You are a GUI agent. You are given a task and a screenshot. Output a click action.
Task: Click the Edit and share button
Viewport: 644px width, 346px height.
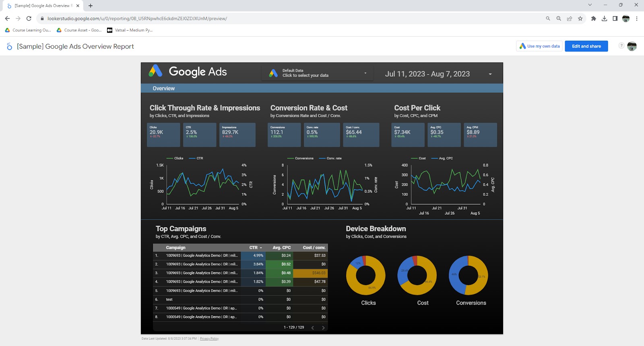pyautogui.click(x=586, y=46)
